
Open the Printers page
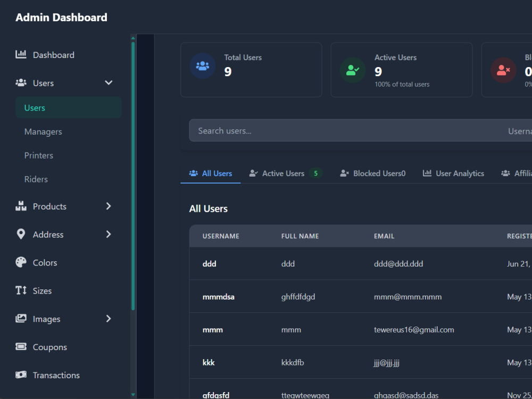click(x=39, y=155)
